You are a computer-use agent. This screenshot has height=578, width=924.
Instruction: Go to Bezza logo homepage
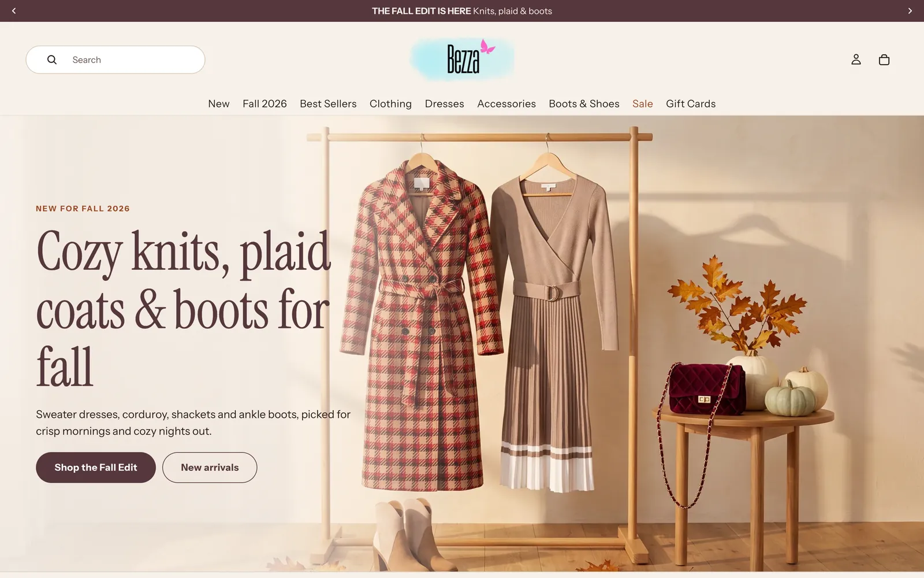click(462, 59)
